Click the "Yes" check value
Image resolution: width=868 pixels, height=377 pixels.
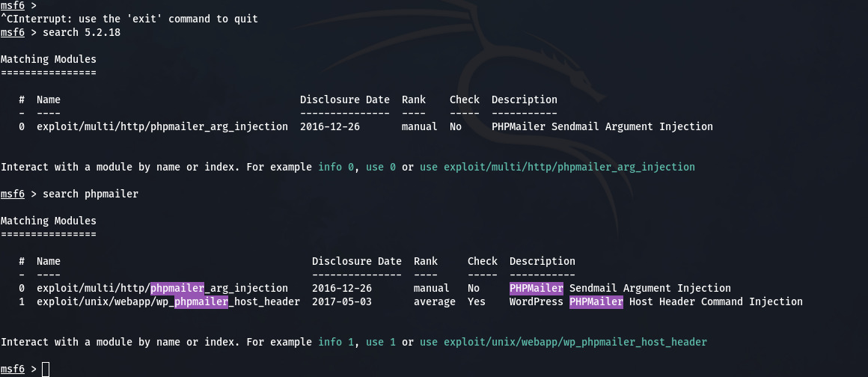click(x=476, y=301)
